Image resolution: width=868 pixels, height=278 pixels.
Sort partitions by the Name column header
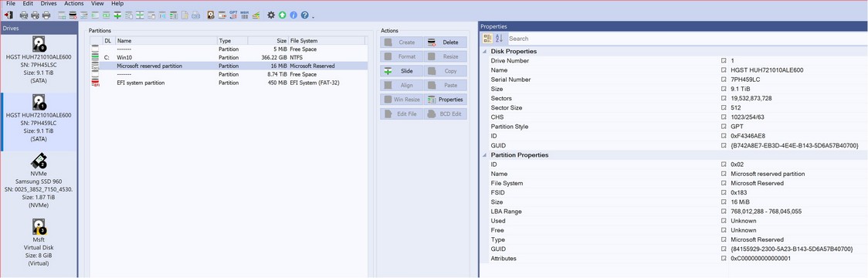tap(165, 40)
